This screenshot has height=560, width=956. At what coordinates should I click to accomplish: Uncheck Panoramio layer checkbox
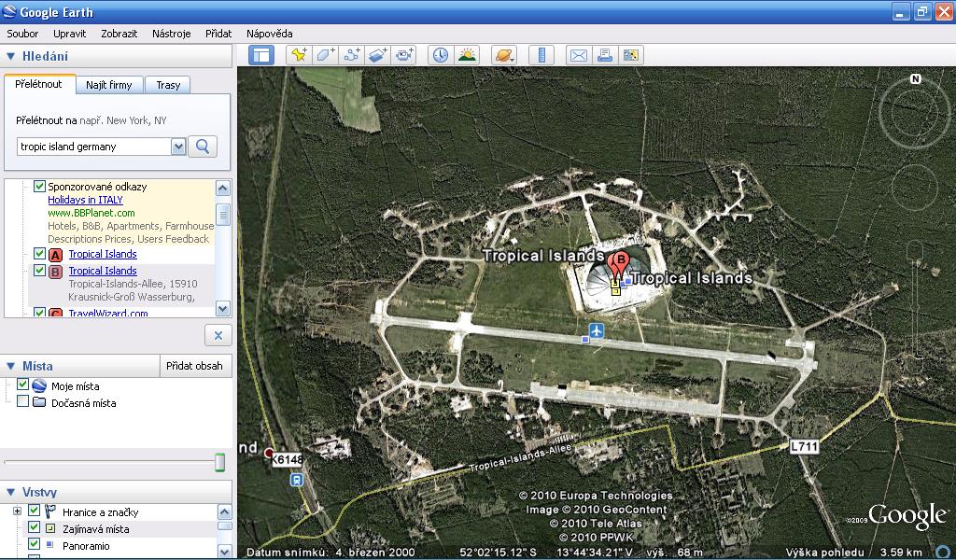pos(34,543)
